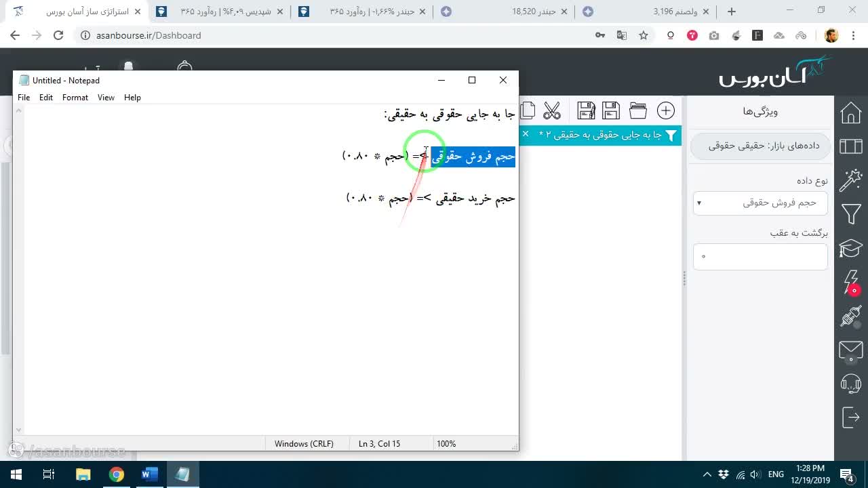Click the logout exit icon in sidebar
Image resolution: width=868 pixels, height=488 pixels.
pyautogui.click(x=850, y=418)
